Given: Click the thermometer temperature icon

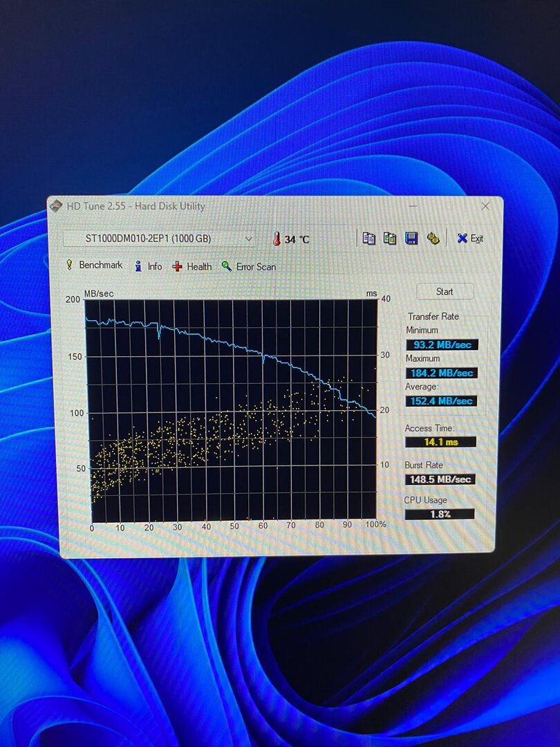Looking at the screenshot, I should click(x=276, y=239).
